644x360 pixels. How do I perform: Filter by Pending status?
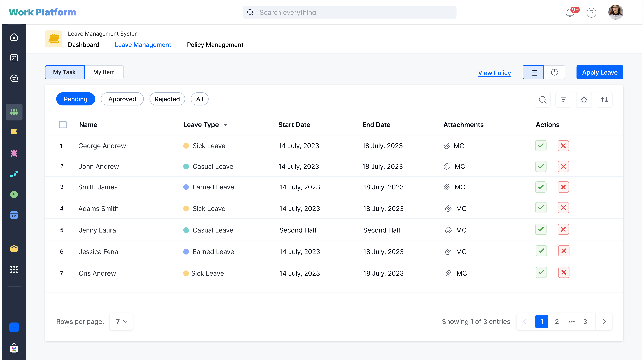[75, 99]
